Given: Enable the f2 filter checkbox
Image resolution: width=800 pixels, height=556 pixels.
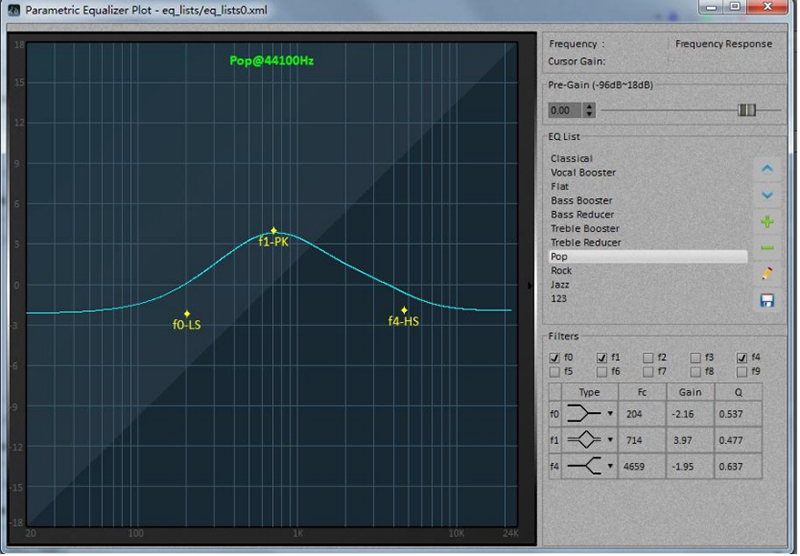Looking at the screenshot, I should (x=649, y=357).
